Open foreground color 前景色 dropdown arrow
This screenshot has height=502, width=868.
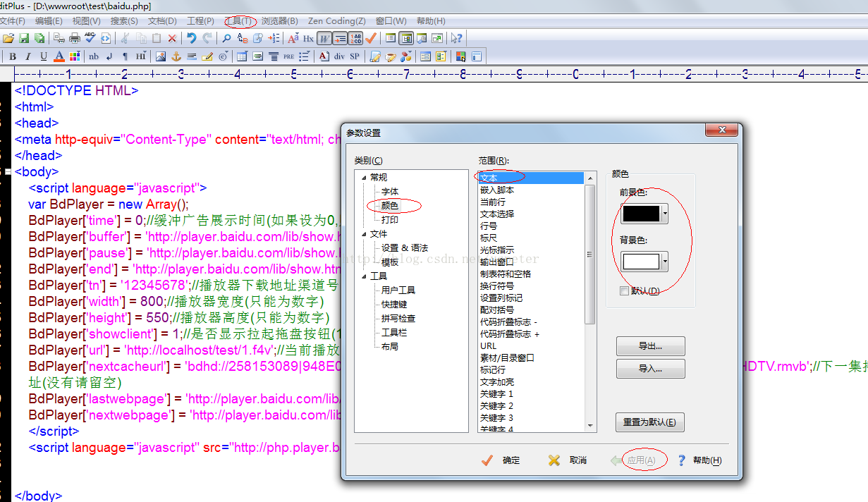(665, 213)
